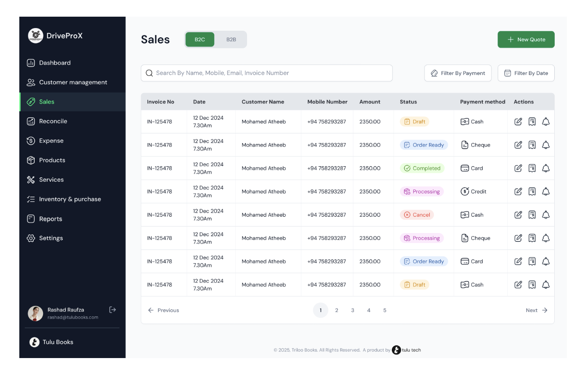Open the Filter By Payment options
The height and width of the screenshot is (380, 588).
pyautogui.click(x=458, y=73)
